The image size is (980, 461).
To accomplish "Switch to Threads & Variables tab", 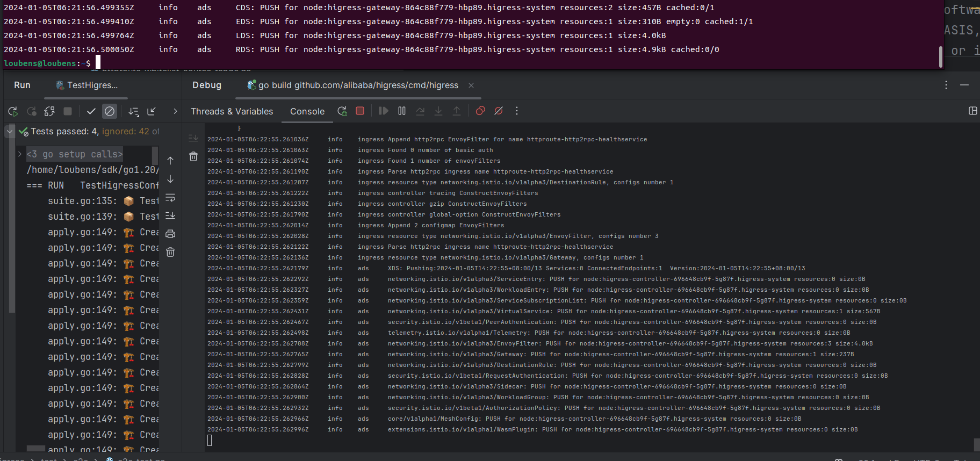I will pyautogui.click(x=232, y=111).
